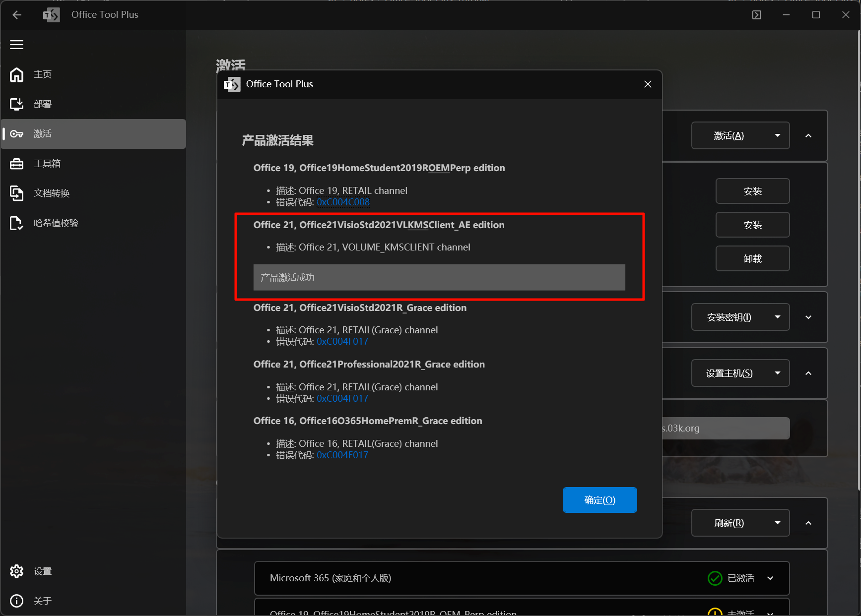Select the 激活 menu item
The width and height of the screenshot is (861, 616).
point(43,134)
